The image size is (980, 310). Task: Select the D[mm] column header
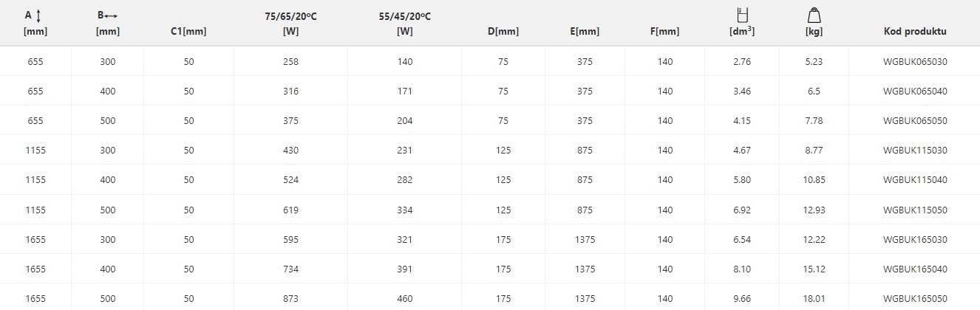[503, 32]
